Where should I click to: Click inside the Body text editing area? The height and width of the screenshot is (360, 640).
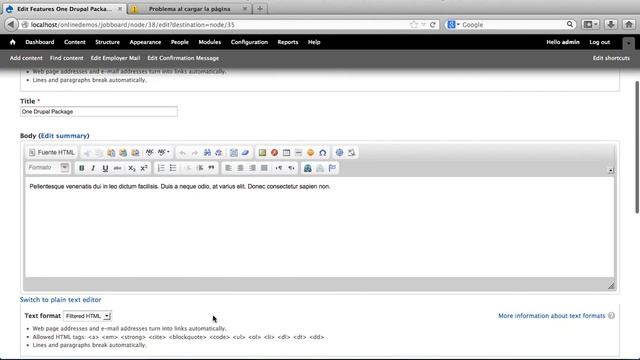coord(320,227)
